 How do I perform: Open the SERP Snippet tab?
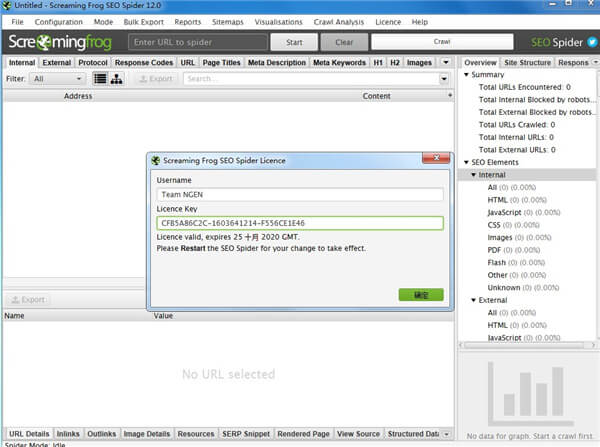pos(246,434)
